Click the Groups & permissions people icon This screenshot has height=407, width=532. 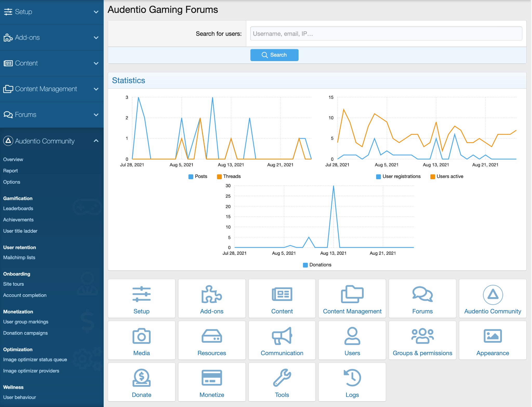click(x=422, y=336)
